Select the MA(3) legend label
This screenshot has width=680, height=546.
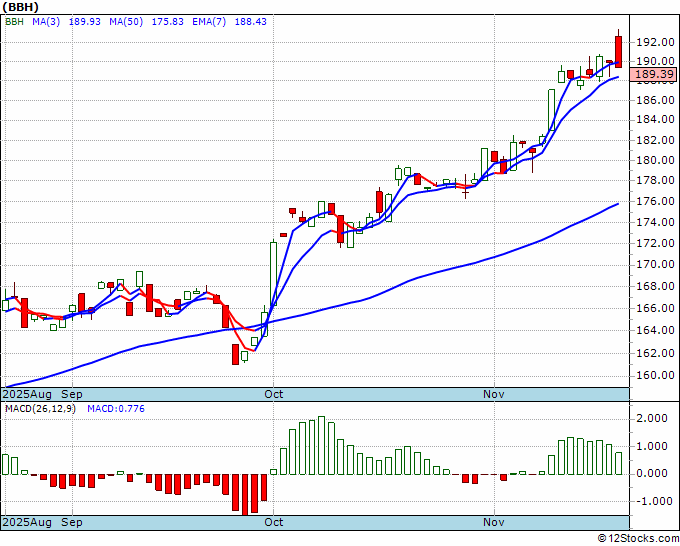[x=46, y=22]
